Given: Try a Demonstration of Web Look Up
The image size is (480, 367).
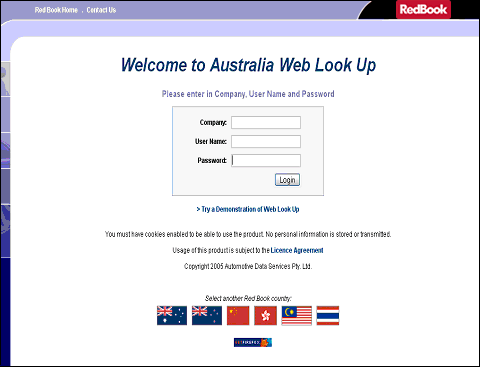Looking at the screenshot, I should tap(248, 209).
